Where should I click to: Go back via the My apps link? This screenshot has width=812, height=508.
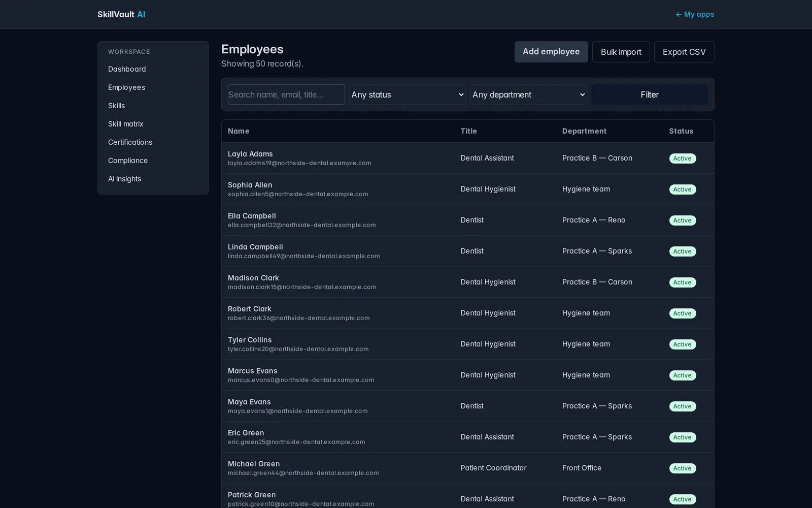(x=695, y=14)
